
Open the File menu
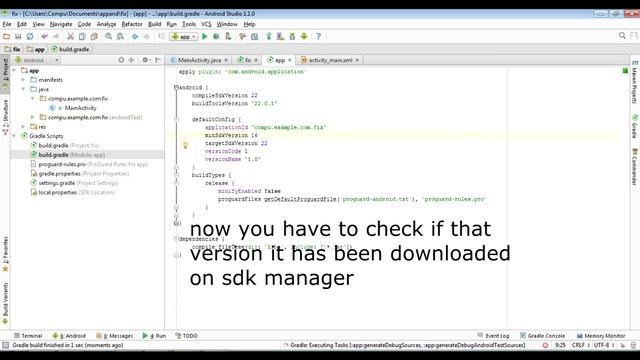pos(7,24)
